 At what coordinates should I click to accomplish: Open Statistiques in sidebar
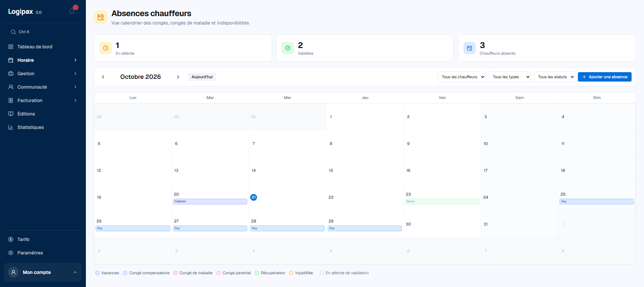click(43, 127)
